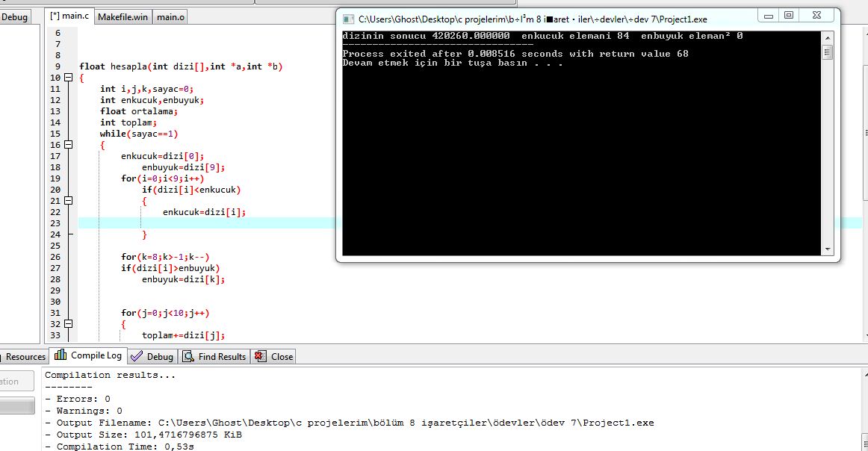
Task: Switch to Compile Log tab
Action: (x=89, y=356)
